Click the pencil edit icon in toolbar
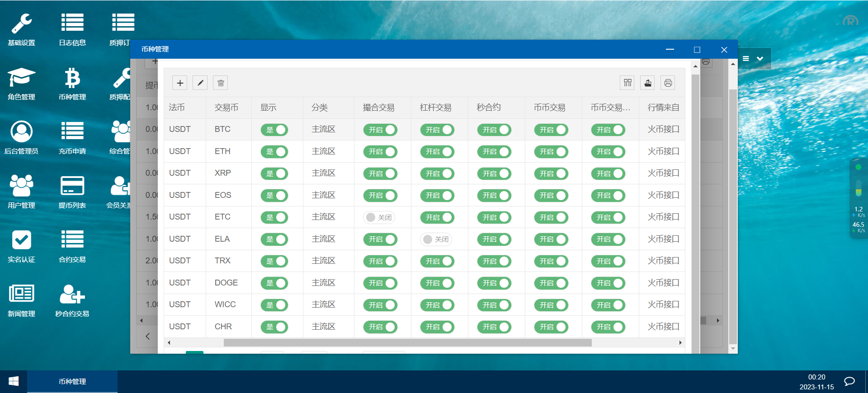868x393 pixels. [200, 83]
